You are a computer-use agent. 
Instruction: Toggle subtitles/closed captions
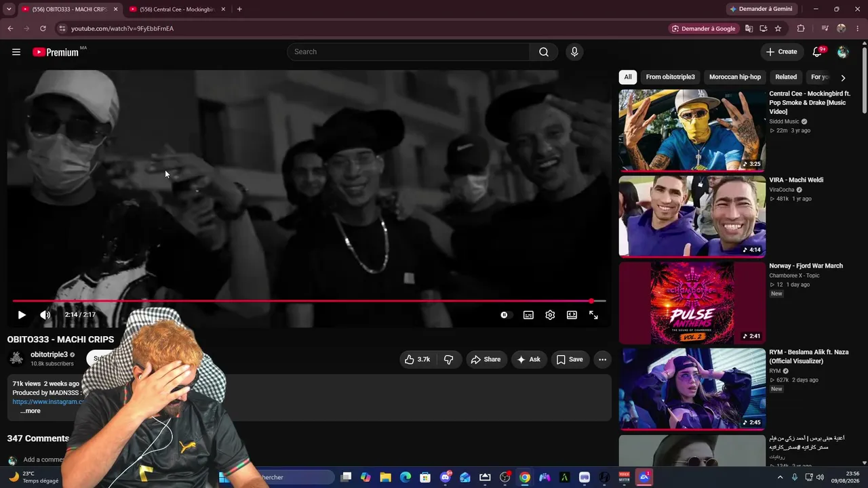tap(528, 315)
